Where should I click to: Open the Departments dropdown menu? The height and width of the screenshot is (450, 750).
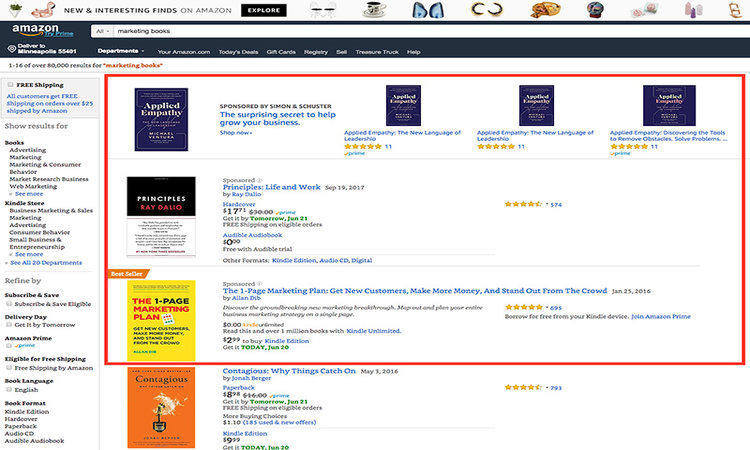coord(121,51)
